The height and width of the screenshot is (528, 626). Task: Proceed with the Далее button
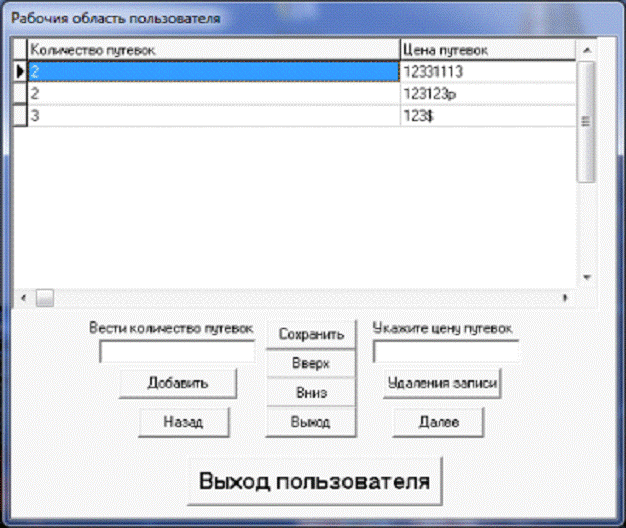438,422
